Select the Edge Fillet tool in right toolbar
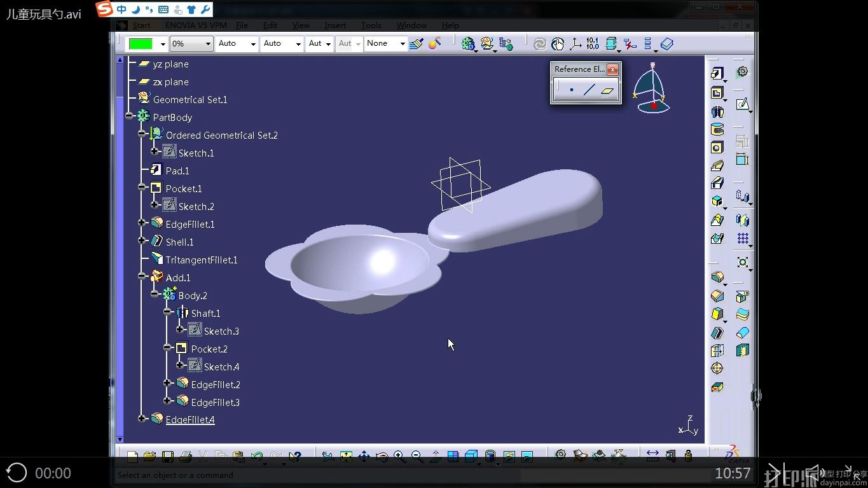This screenshot has height=488, width=868. [x=717, y=277]
